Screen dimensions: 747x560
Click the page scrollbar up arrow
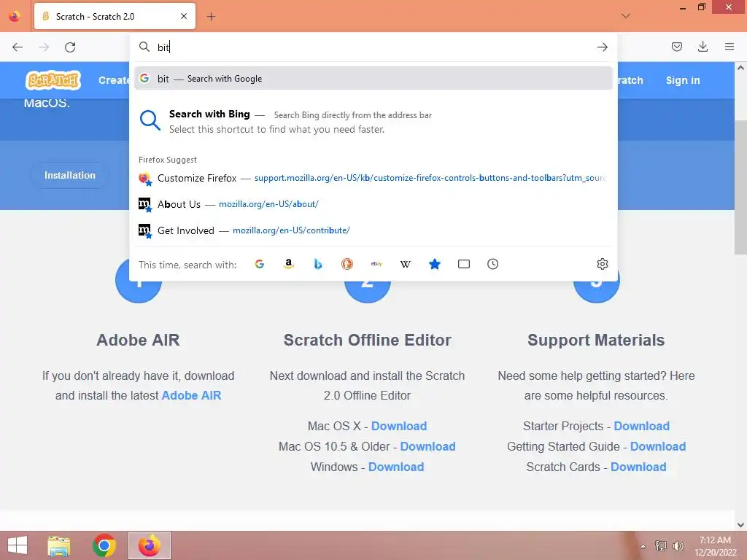tap(741, 68)
